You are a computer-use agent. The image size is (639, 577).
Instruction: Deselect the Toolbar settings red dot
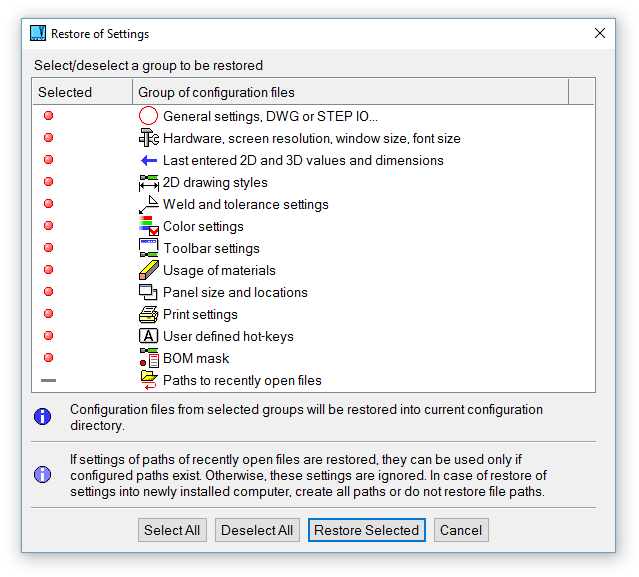[49, 248]
